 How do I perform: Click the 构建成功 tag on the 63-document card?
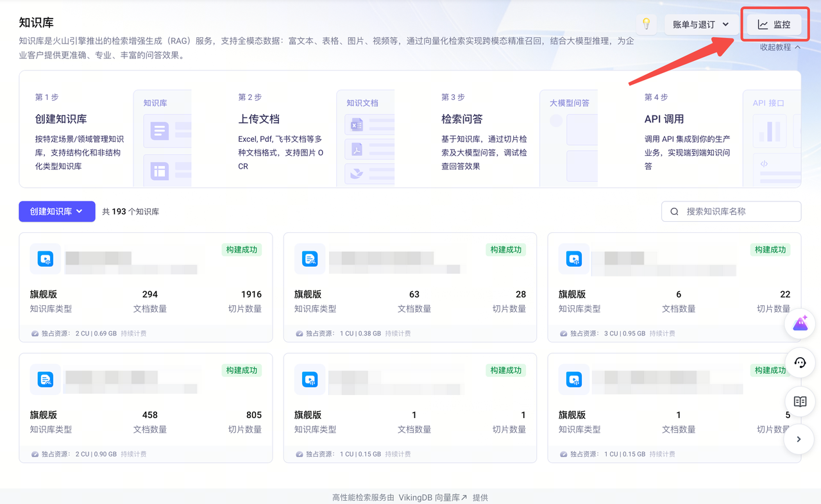(x=505, y=249)
